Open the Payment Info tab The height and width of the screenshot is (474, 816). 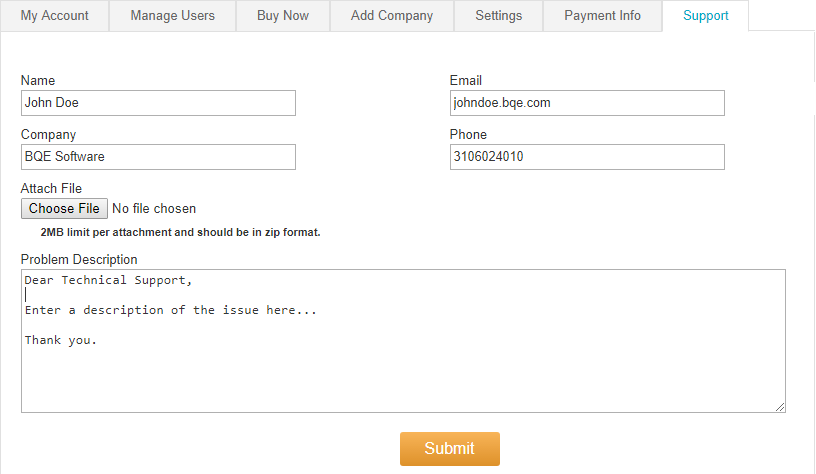[x=603, y=16]
